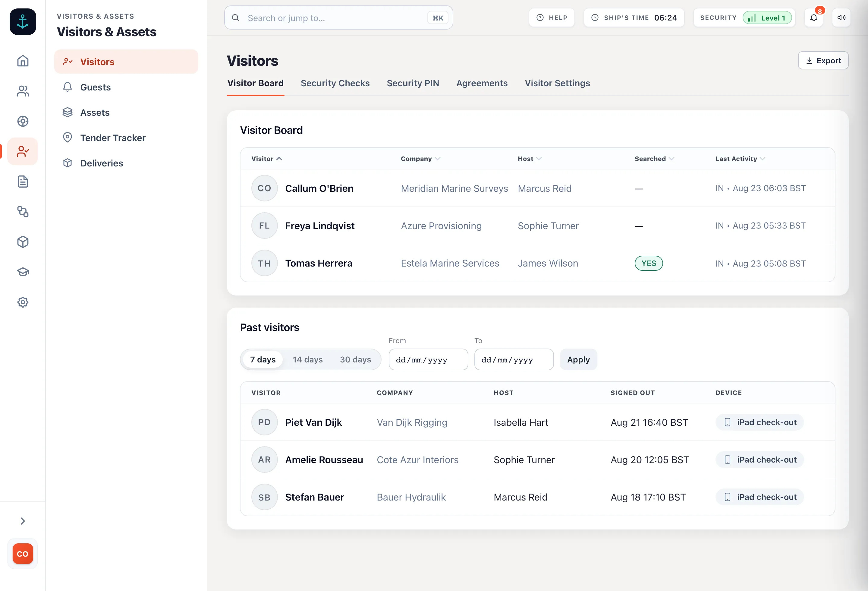Click Meridian Marine Surveys company cell

point(454,188)
